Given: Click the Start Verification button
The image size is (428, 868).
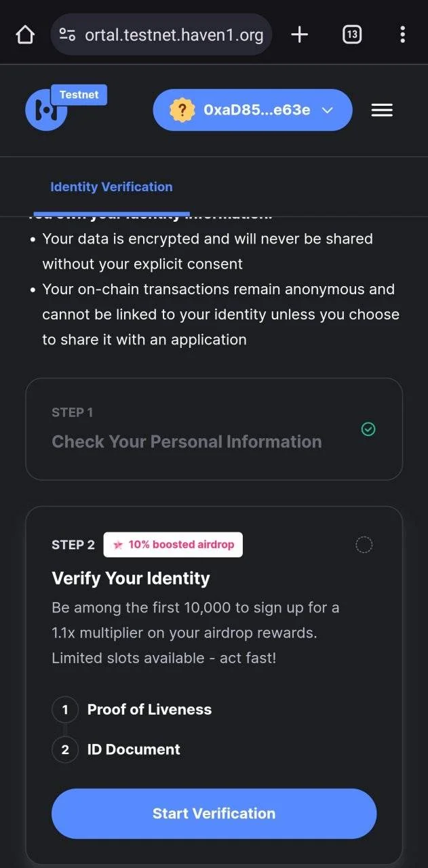Looking at the screenshot, I should pos(214,813).
